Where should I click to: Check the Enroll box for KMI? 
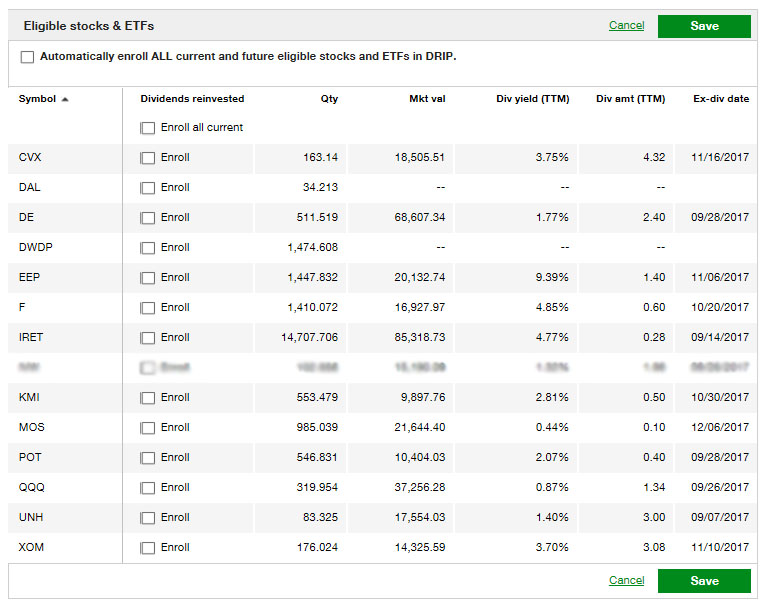147,398
